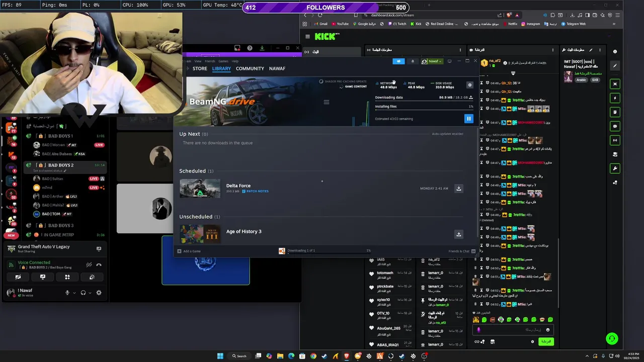This screenshot has width=644, height=362.
Task: Click Kick chat message input field
Action: [x=513, y=330]
